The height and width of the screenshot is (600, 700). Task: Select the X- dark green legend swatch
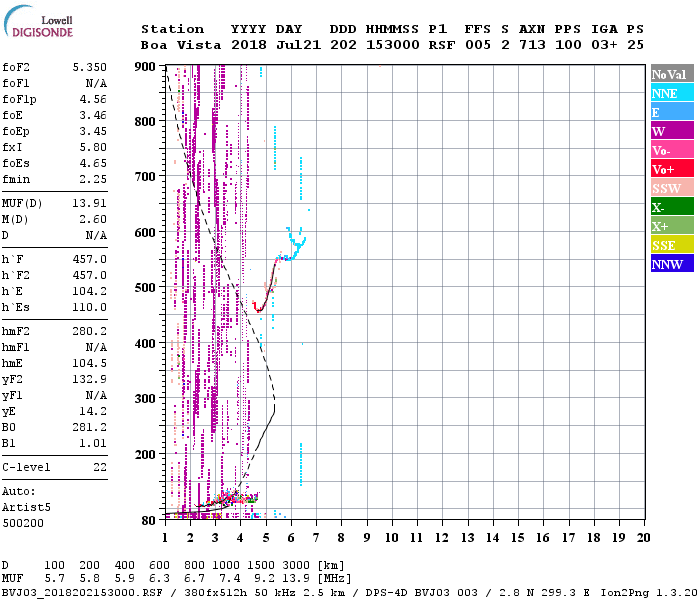click(672, 207)
